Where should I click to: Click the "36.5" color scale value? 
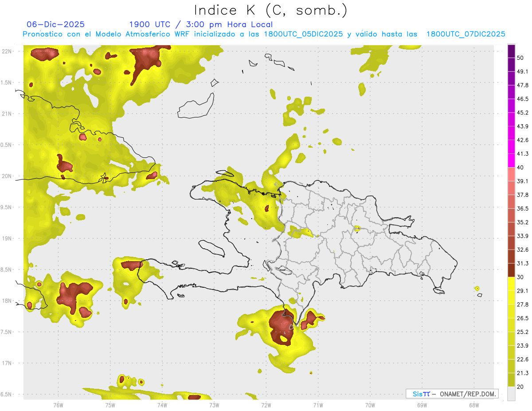523,209
